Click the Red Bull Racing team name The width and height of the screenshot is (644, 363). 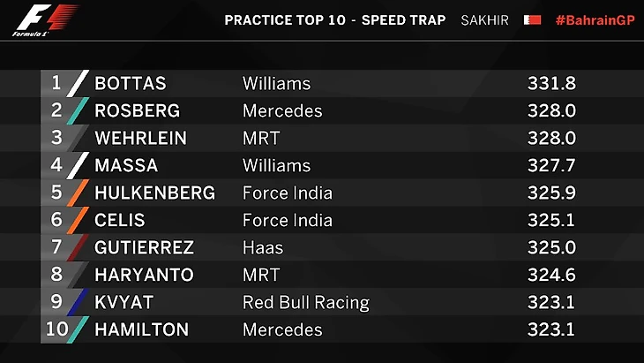305,303
